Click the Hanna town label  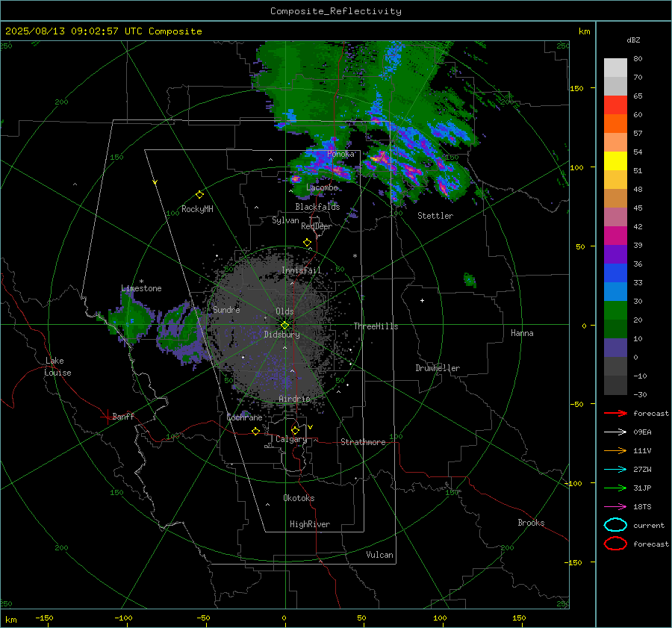(522, 333)
